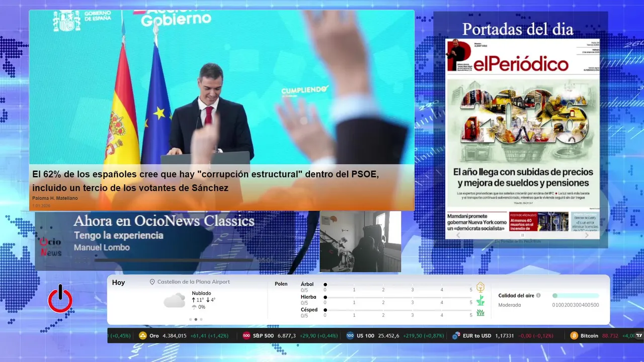Pause the newspaper covers slideshow

pyautogui.click(x=522, y=235)
